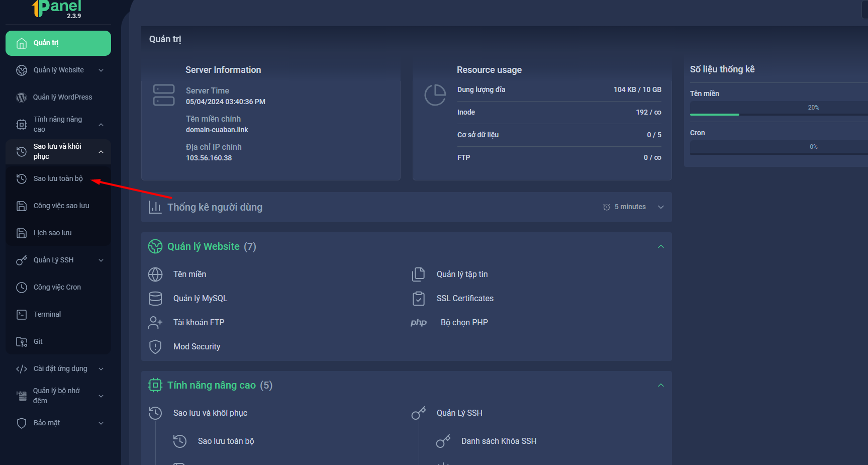Open Tài khoản FTP
This screenshot has height=465, width=868.
(x=199, y=323)
